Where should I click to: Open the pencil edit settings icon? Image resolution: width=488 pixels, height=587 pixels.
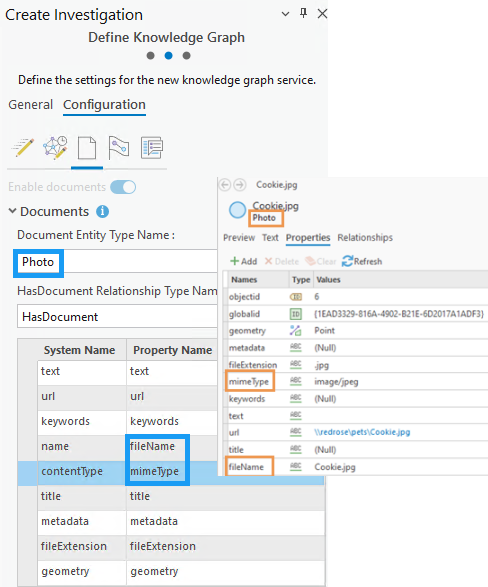pyautogui.click(x=23, y=147)
